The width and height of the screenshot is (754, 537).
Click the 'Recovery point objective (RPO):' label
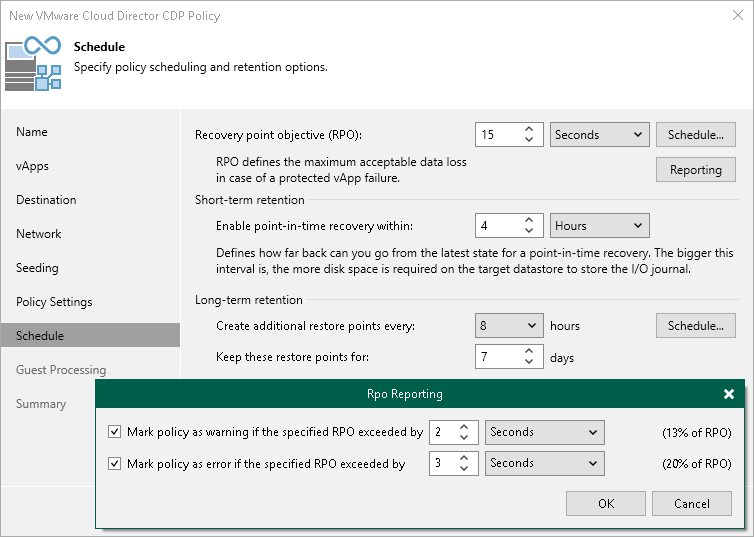pyautogui.click(x=278, y=135)
